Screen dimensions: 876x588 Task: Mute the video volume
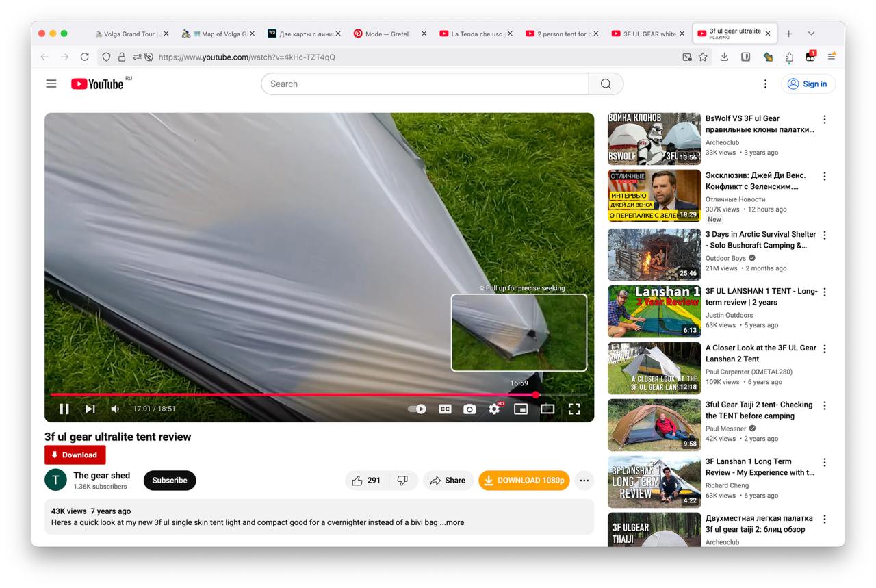pos(115,409)
